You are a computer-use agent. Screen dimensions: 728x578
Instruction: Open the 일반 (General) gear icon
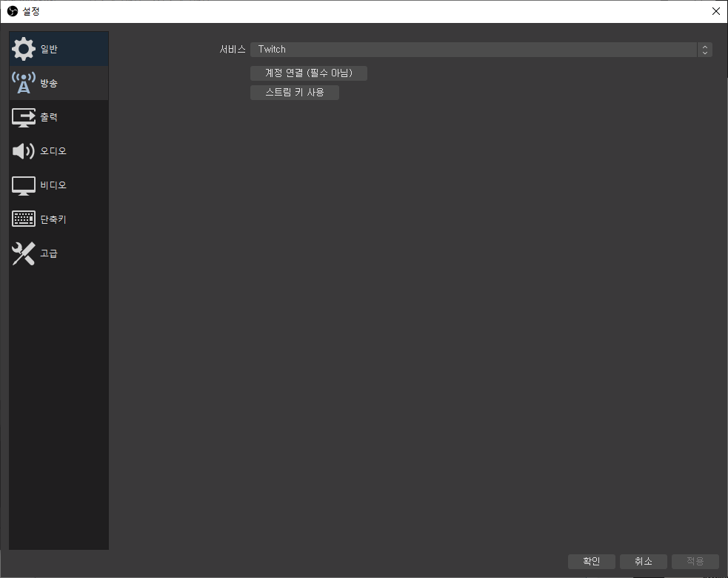click(x=24, y=49)
